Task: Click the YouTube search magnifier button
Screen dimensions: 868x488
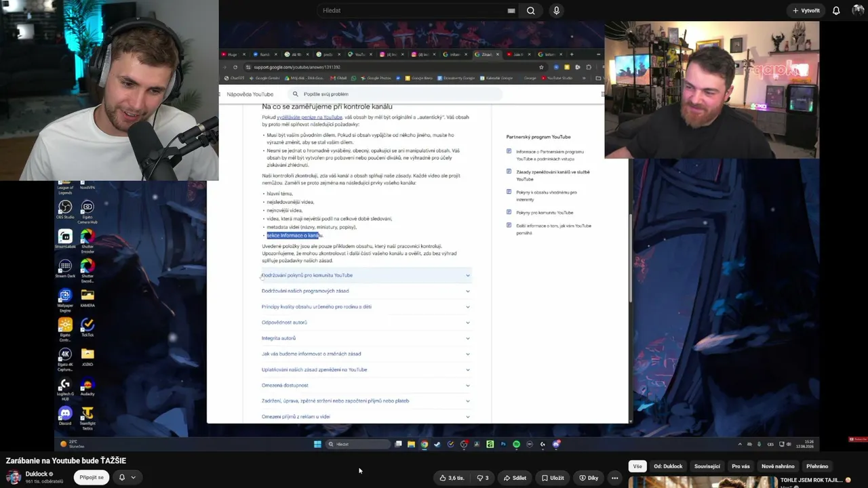Action: tap(531, 11)
